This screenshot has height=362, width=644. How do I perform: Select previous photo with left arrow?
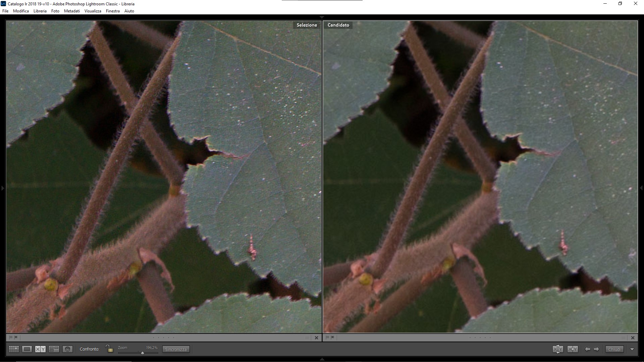coord(588,349)
